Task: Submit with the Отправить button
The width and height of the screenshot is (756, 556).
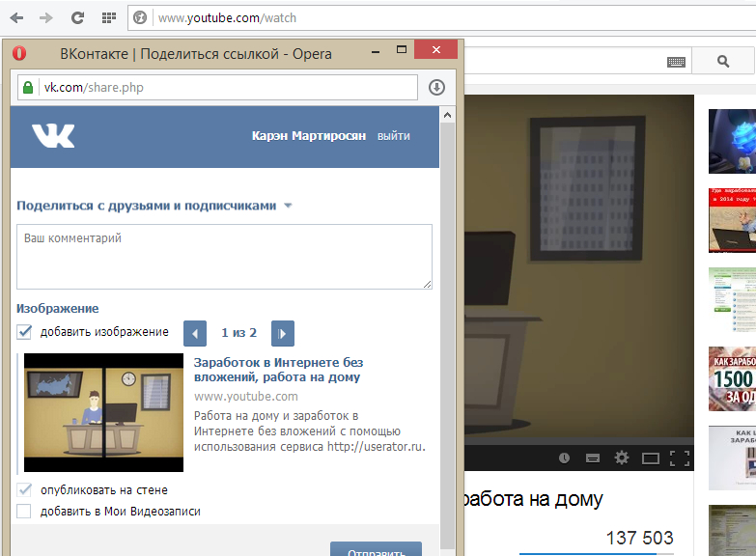Action: pos(377,550)
